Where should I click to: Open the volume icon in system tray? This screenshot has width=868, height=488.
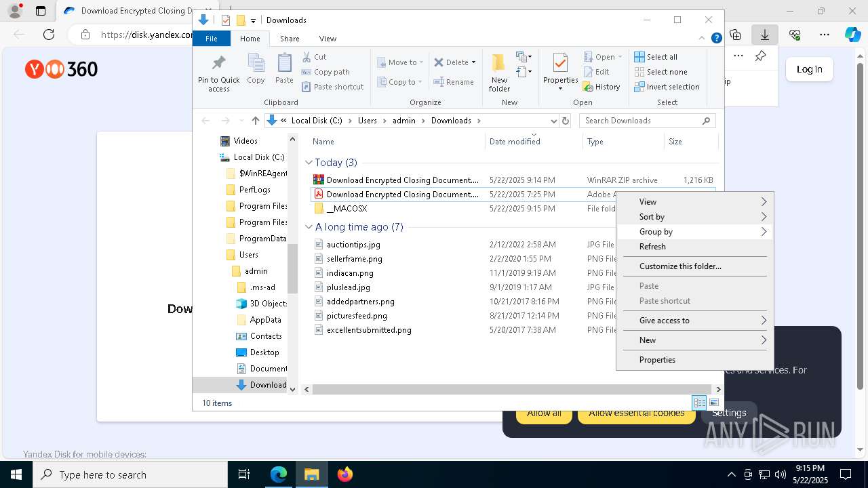780,474
